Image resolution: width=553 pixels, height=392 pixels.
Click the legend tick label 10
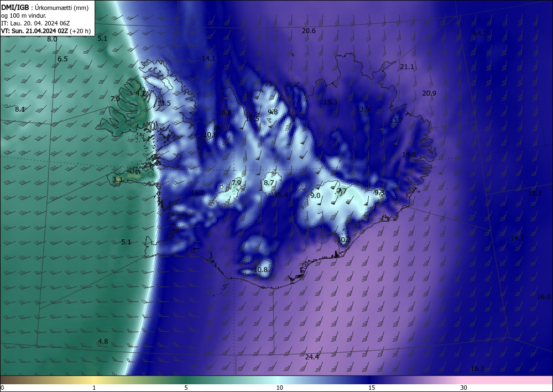[x=280, y=388]
